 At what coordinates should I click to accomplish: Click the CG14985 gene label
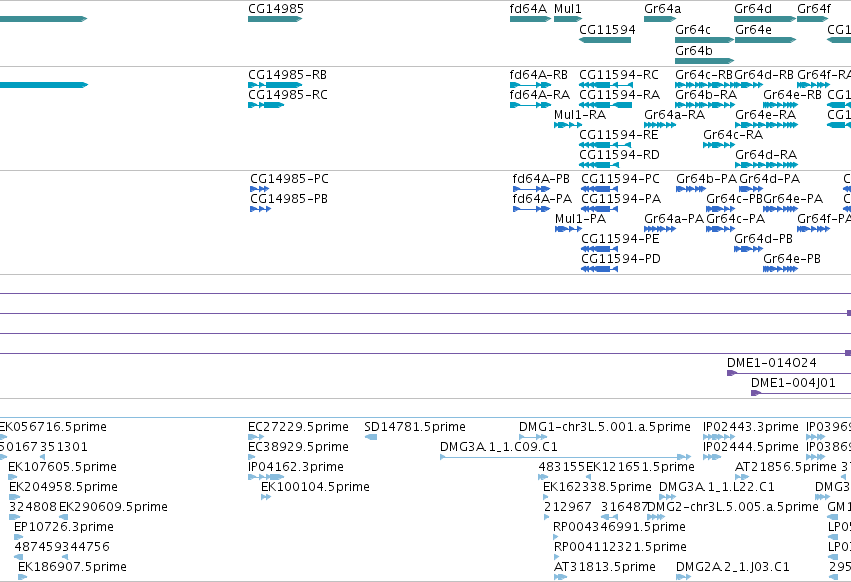point(276,9)
